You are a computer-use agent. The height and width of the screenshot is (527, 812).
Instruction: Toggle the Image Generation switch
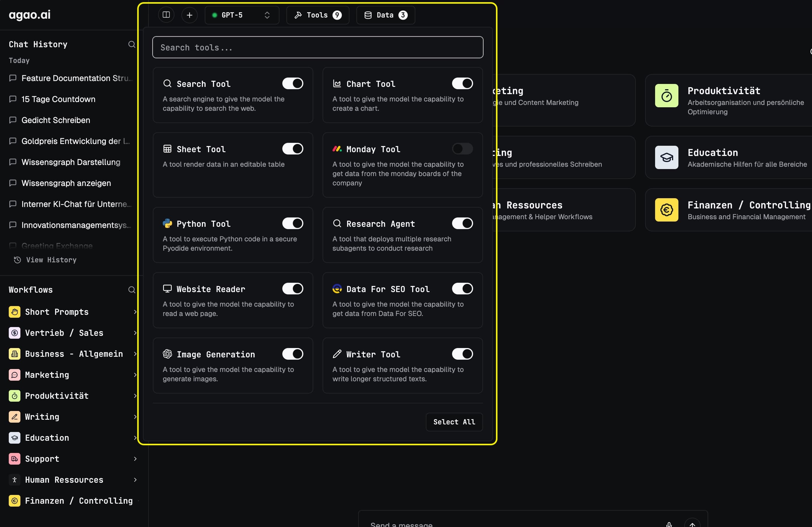[x=292, y=354]
